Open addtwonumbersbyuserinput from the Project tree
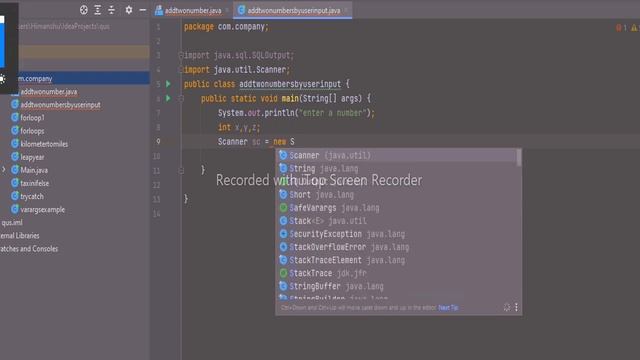Viewport: 640px width, 360px height. click(x=60, y=105)
